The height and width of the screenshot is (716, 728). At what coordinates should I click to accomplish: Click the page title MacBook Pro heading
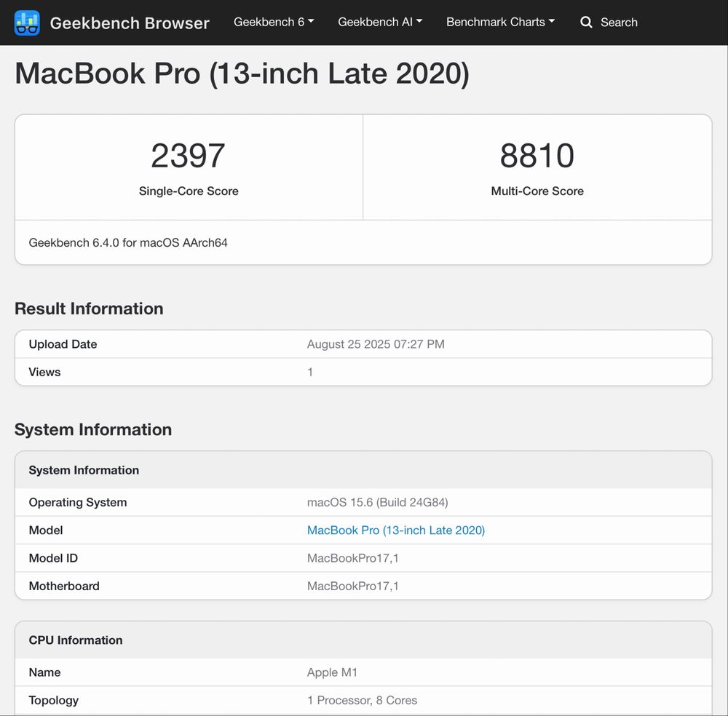[242, 73]
